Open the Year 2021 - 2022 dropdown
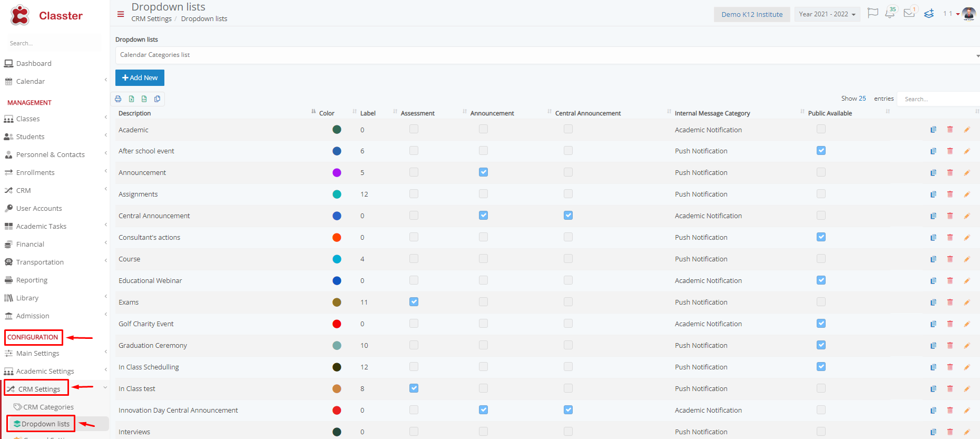Image resolution: width=980 pixels, height=439 pixels. (x=827, y=14)
